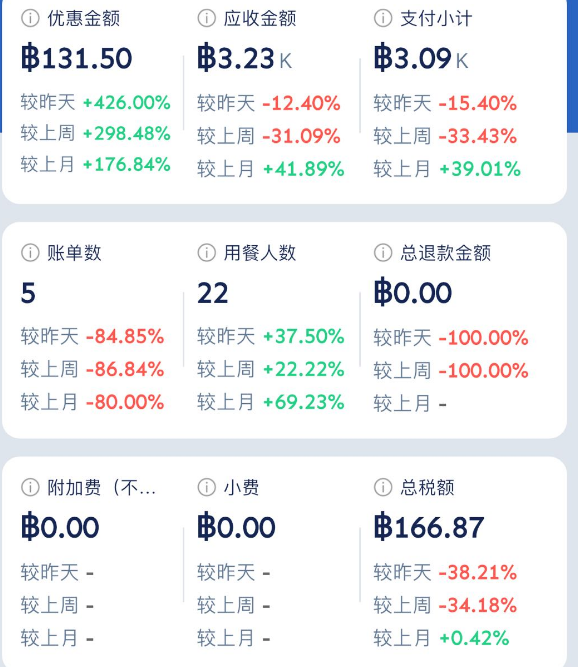The image size is (578, 667).
Task: Click the +0.42% tax monthly change
Action: tap(474, 638)
